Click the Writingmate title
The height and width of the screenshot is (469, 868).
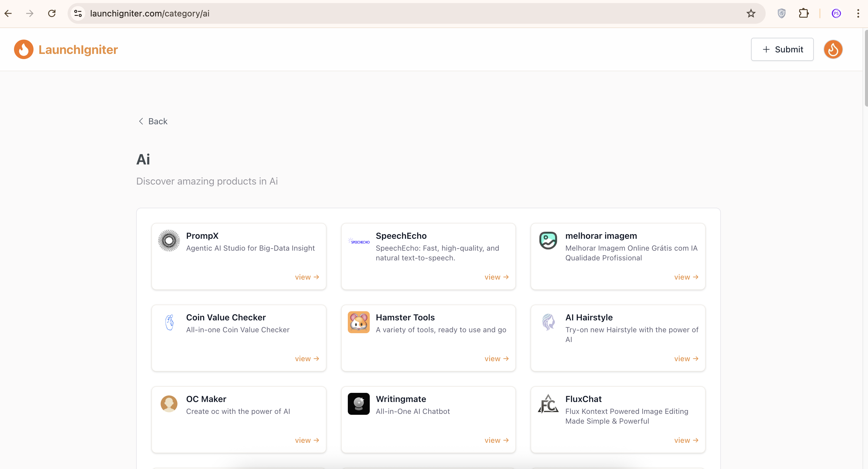(x=400, y=399)
